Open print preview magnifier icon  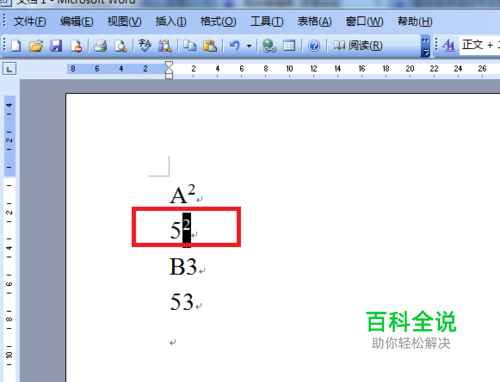120,46
